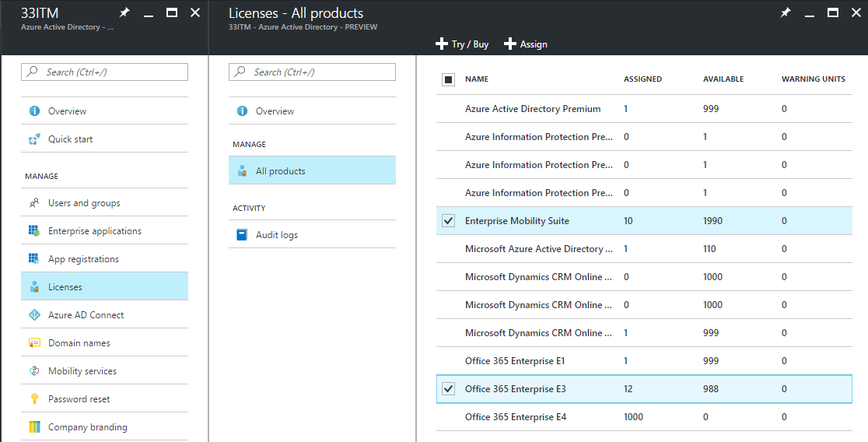Open Overview in the 33ITM menu
The height and width of the screenshot is (442, 868).
[105, 110]
